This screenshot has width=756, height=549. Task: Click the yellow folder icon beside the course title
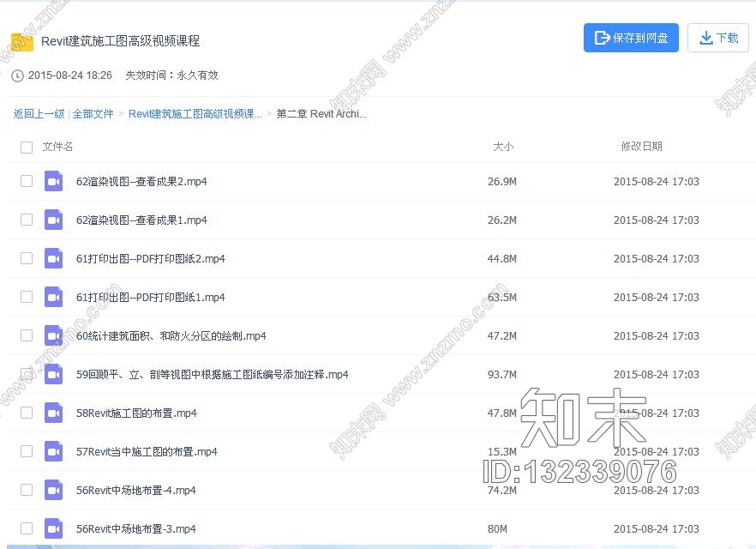pos(22,42)
